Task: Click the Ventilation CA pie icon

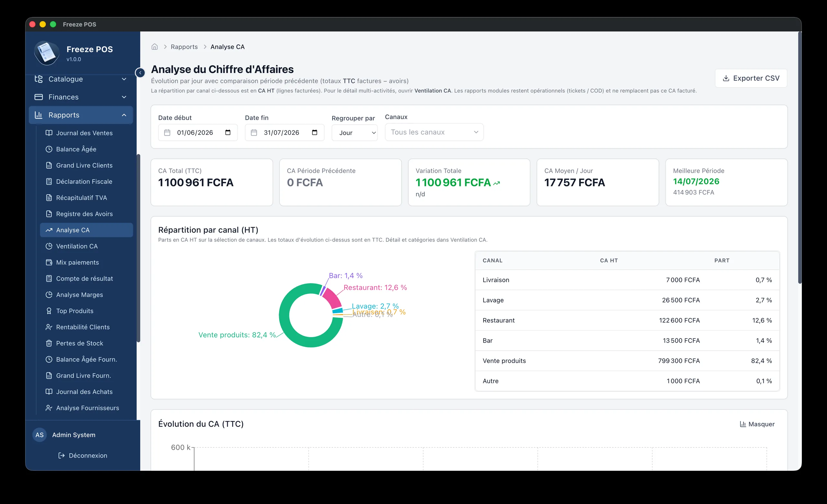Action: pyautogui.click(x=49, y=246)
